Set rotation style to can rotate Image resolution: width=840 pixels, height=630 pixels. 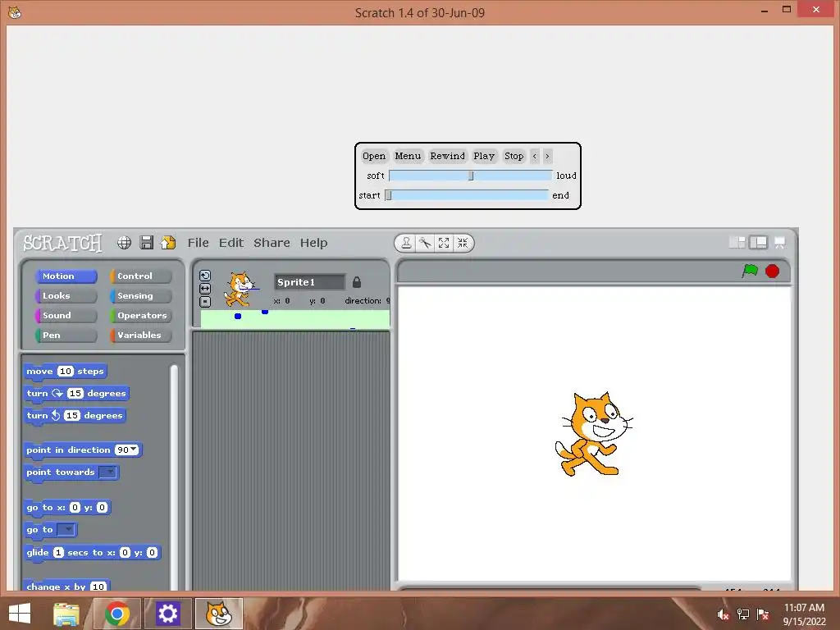[205, 276]
